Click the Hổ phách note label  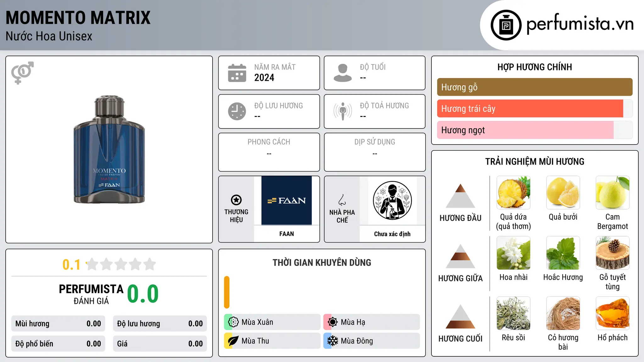tap(613, 337)
